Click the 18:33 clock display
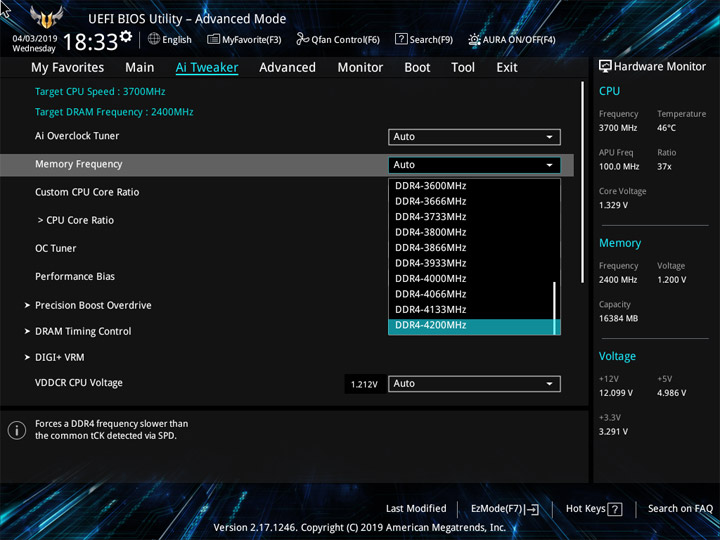Image resolution: width=720 pixels, height=540 pixels. pyautogui.click(x=90, y=42)
